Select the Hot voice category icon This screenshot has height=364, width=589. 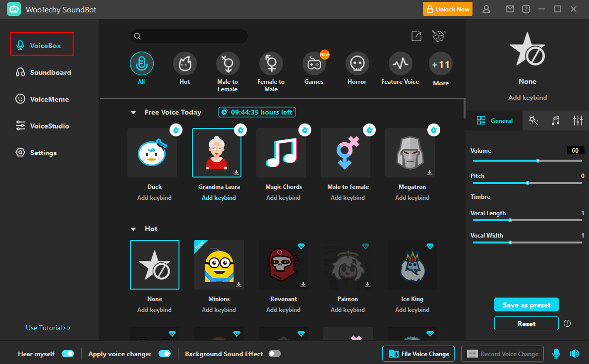pyautogui.click(x=184, y=64)
